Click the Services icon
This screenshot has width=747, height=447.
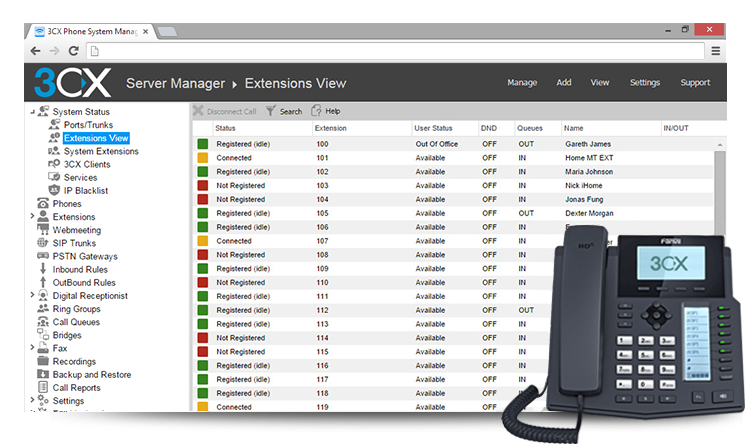(x=54, y=177)
